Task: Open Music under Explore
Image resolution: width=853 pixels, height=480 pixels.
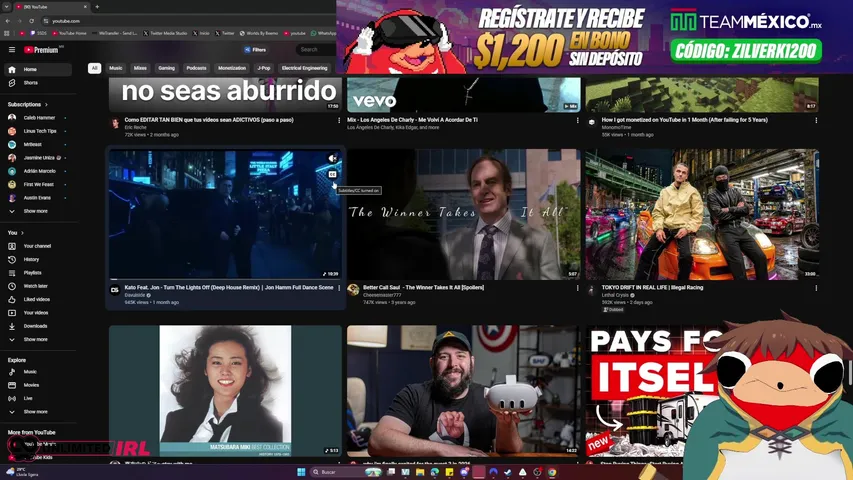Action: 38,372
